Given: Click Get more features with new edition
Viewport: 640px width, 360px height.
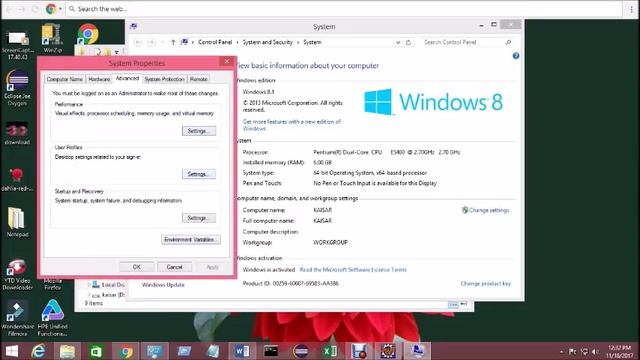Looking at the screenshot, I should point(291,125).
